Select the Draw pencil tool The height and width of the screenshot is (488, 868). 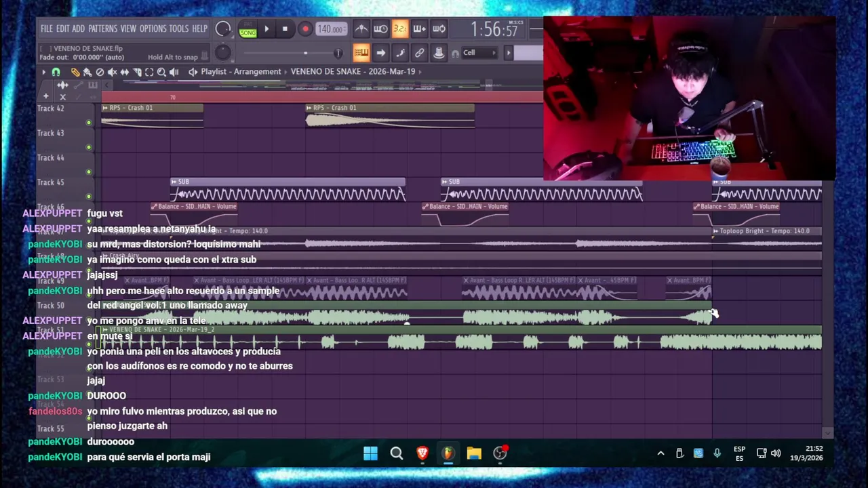tap(75, 72)
